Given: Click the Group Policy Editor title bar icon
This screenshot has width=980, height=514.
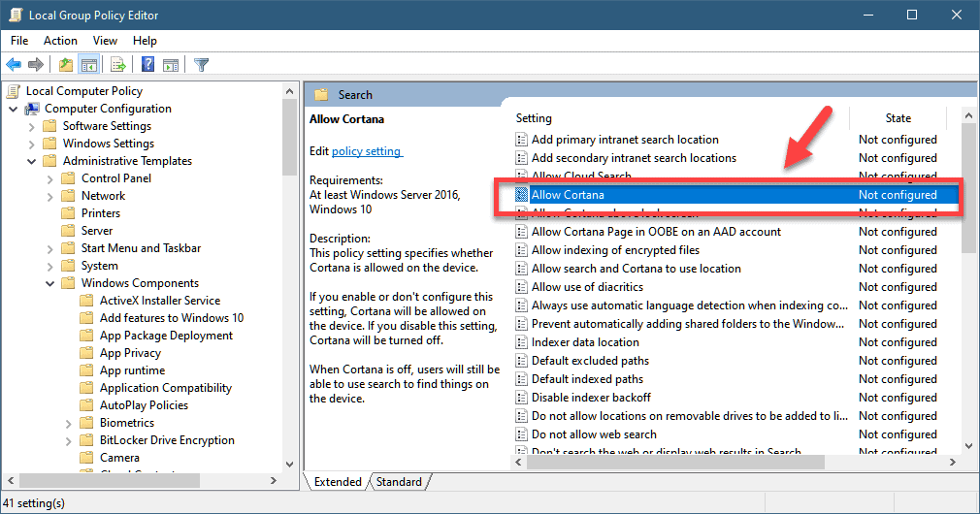Looking at the screenshot, I should (x=15, y=15).
